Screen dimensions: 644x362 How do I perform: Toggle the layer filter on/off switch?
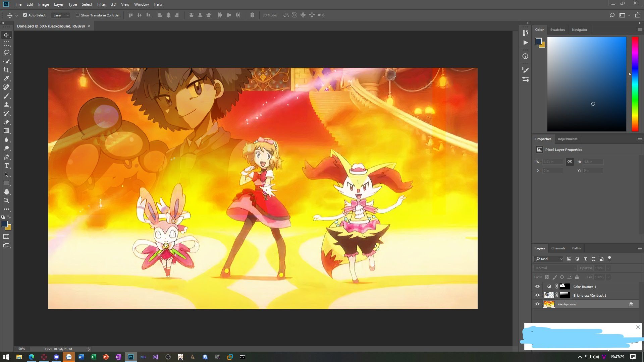coord(609,258)
